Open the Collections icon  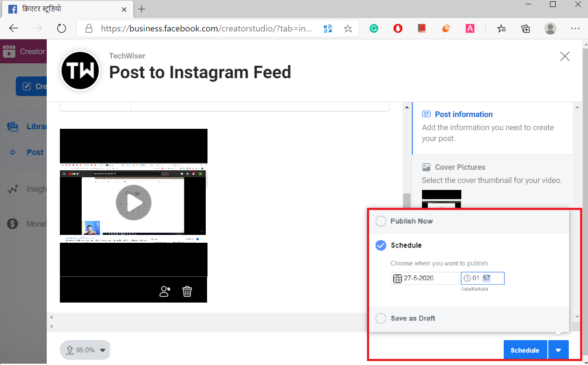[x=526, y=29]
